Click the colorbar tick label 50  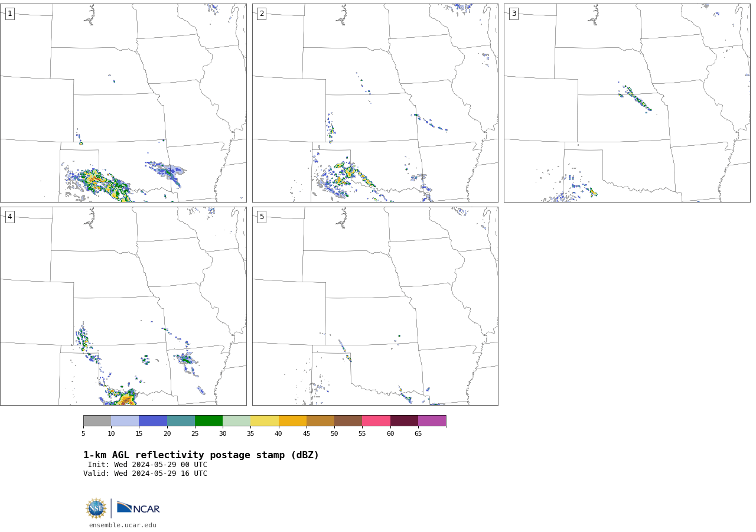(x=334, y=434)
